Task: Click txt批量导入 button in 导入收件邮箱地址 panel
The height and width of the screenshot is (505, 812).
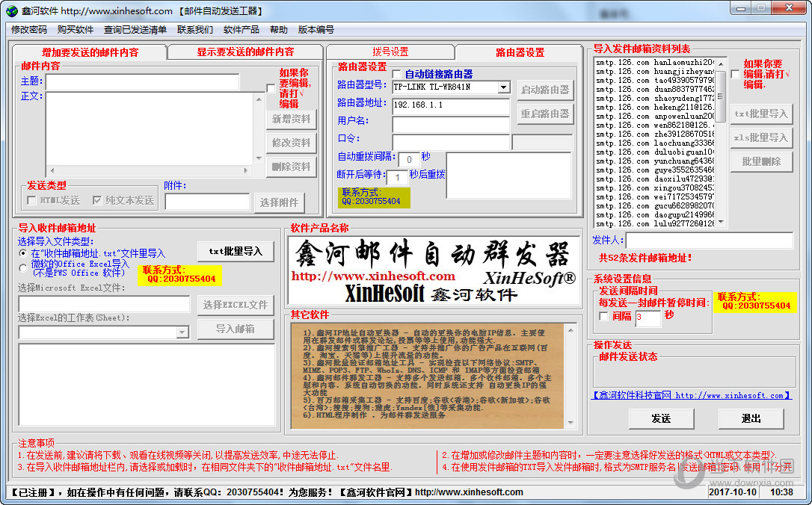Action: (x=236, y=252)
